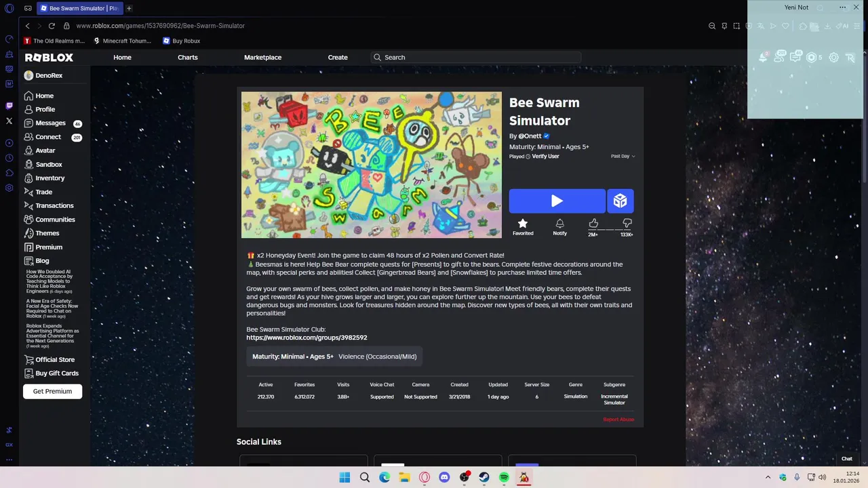The image size is (868, 488).
Task: Click the Verify User link
Action: pyautogui.click(x=545, y=157)
